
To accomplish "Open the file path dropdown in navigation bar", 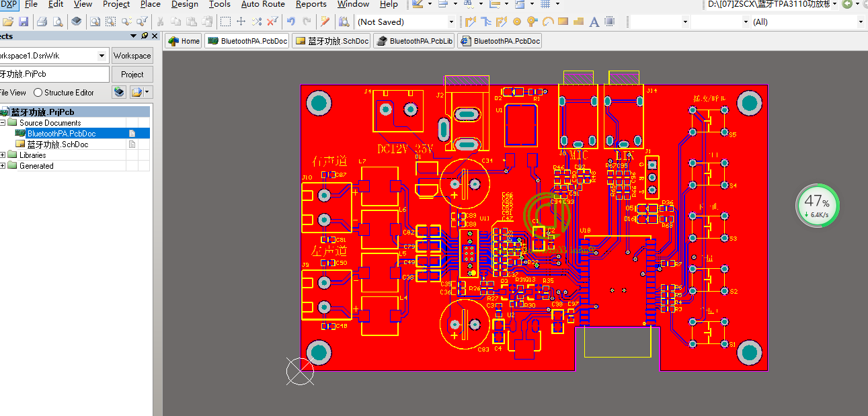I will [x=835, y=4].
